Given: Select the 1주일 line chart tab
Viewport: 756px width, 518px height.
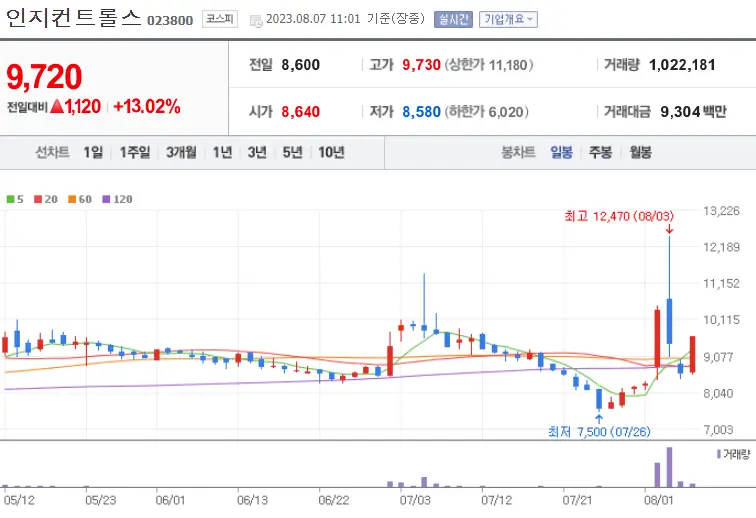Looking at the screenshot, I should pos(135,152).
